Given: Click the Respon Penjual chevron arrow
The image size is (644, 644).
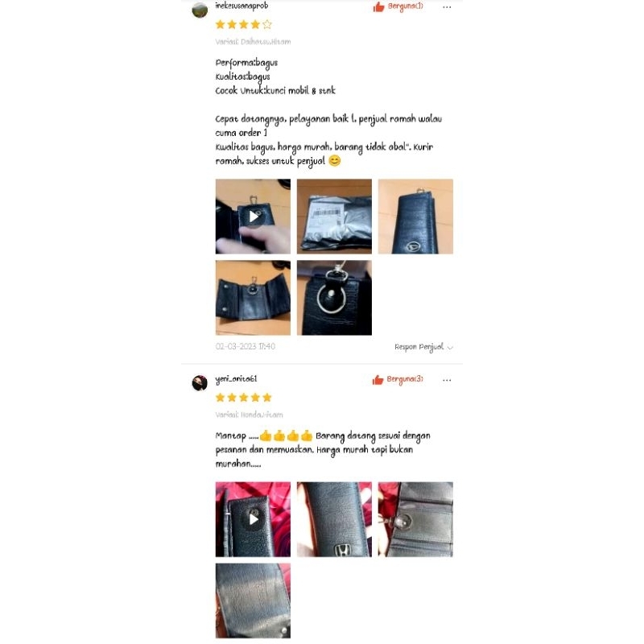Looking at the screenshot, I should (x=450, y=348).
